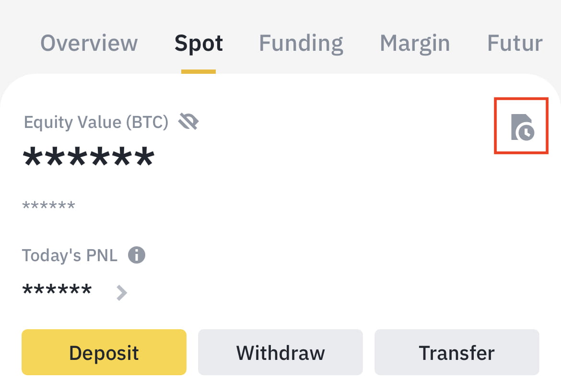Go to the Margin tab
Screen dimensions: 561x392
[415, 43]
